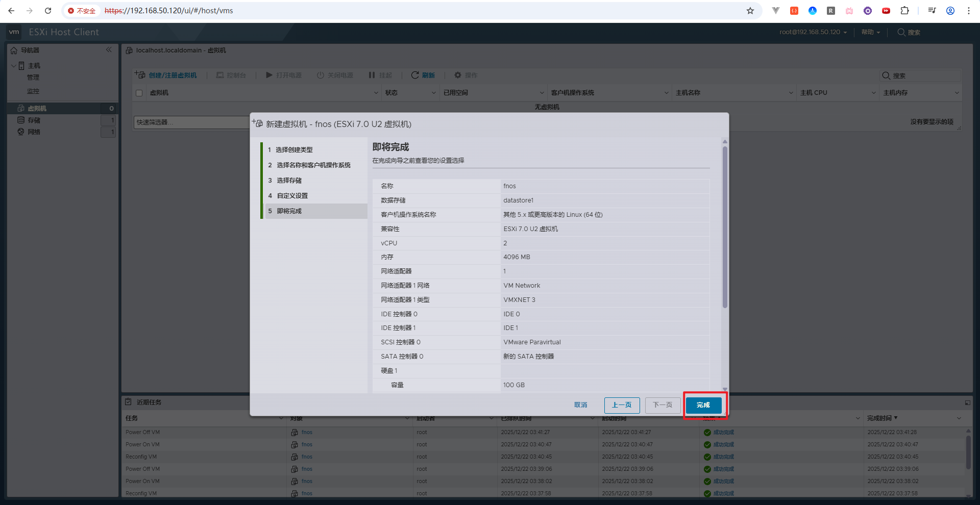Open the 帮助 help menu

870,32
